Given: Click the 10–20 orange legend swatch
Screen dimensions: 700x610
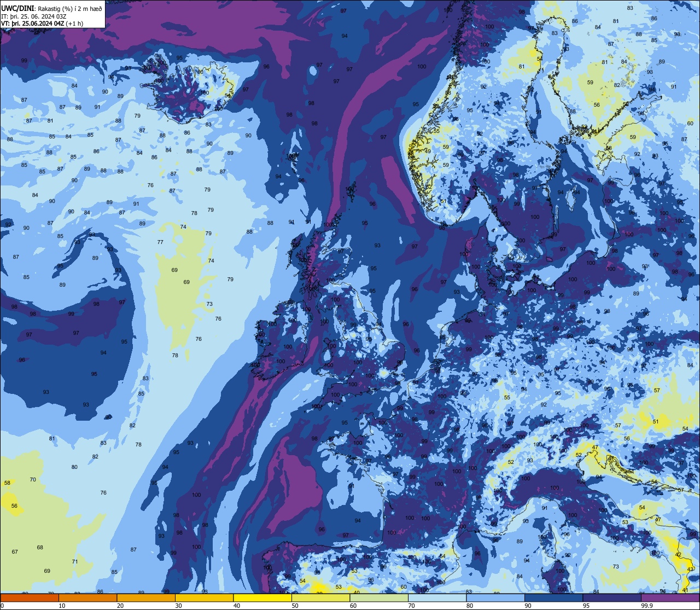Looking at the screenshot, I should pyautogui.click(x=87, y=598).
